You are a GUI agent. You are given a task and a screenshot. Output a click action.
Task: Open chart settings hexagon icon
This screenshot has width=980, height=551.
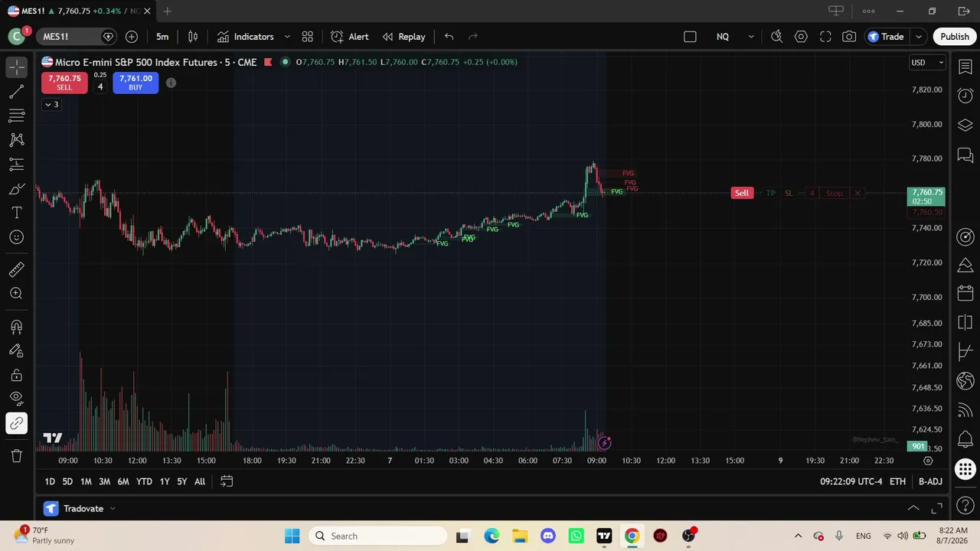click(801, 37)
